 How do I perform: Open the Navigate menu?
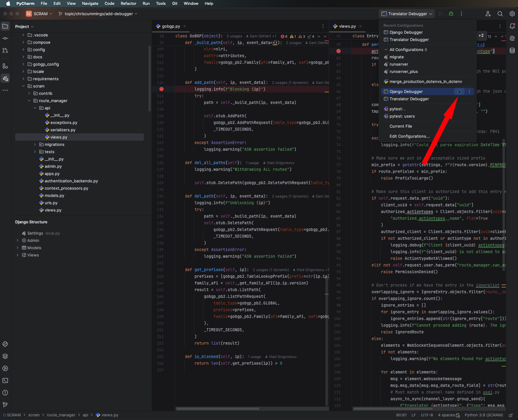tap(90, 3)
